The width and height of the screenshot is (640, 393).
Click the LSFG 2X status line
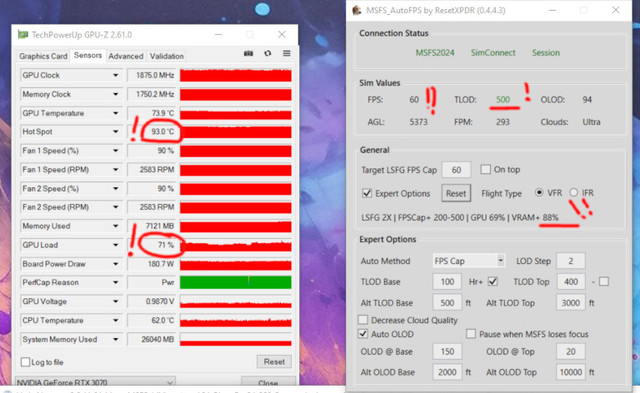point(460,218)
